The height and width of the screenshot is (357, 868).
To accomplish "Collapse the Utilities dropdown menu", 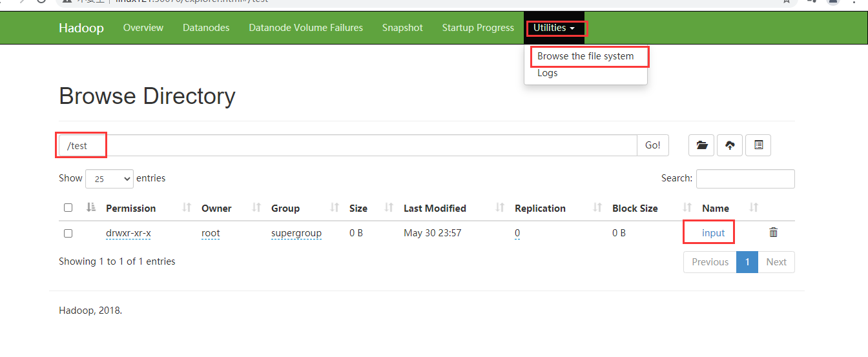I will tap(554, 28).
